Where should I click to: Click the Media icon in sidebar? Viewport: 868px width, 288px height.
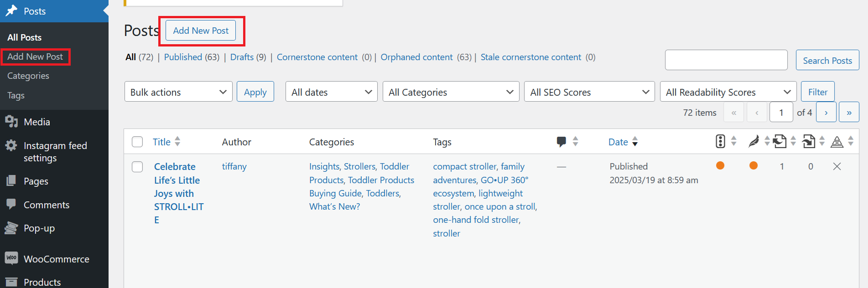11,122
